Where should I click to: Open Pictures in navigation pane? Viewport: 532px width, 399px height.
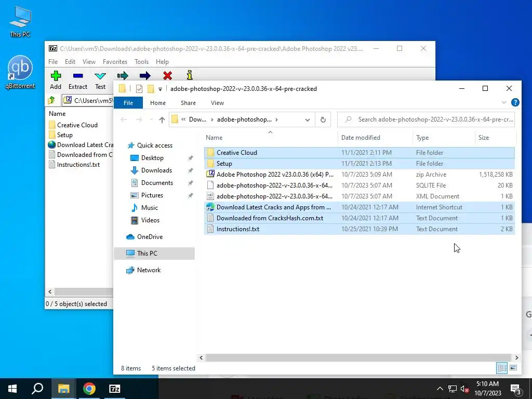coord(152,195)
